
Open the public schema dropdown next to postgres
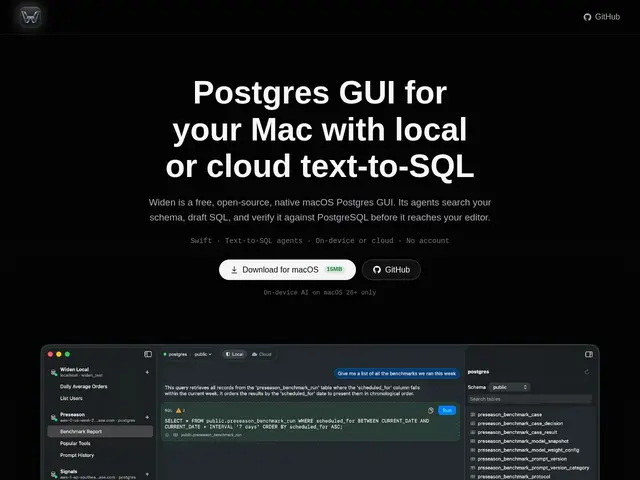[203, 354]
